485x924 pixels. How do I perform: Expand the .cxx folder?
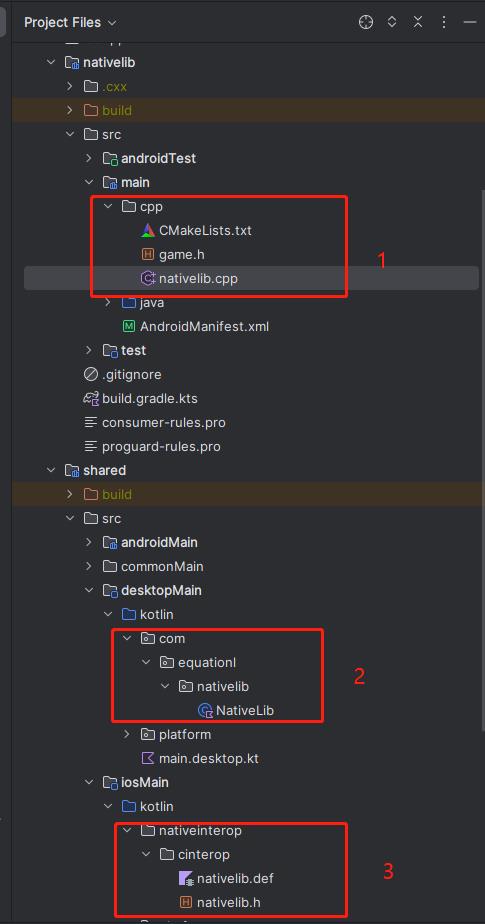coord(70,87)
